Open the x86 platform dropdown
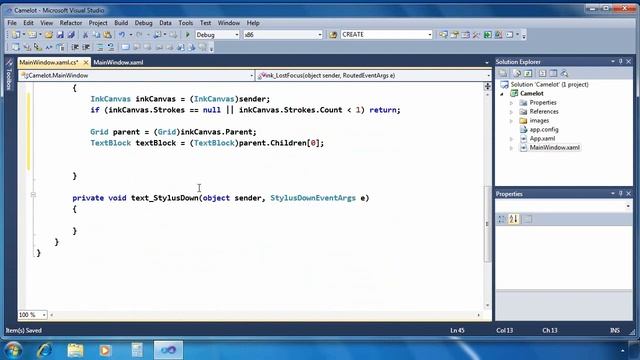 point(320,35)
